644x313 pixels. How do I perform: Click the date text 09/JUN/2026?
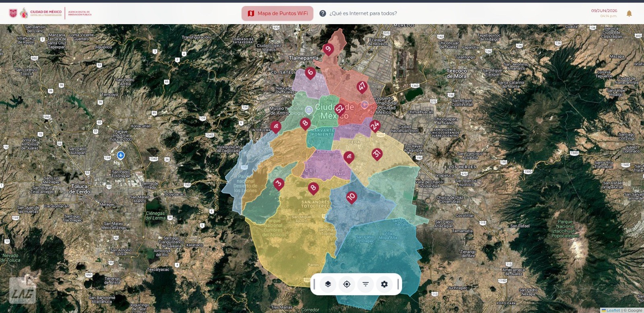[604, 11]
